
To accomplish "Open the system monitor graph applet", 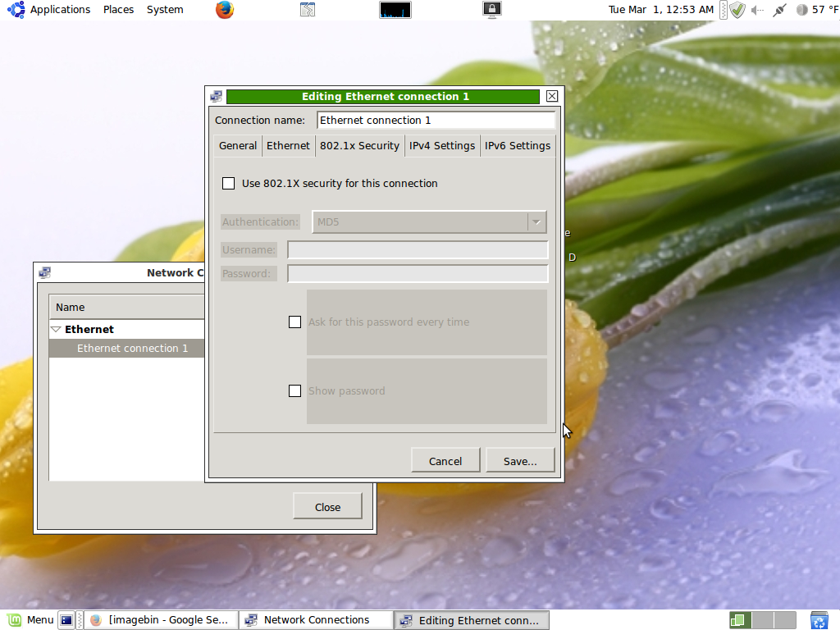I will click(395, 10).
